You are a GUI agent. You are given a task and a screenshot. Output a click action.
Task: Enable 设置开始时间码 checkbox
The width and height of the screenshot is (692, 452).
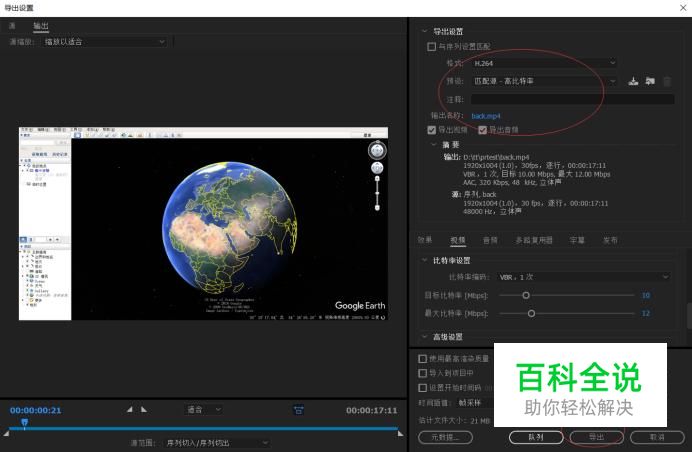tap(422, 388)
